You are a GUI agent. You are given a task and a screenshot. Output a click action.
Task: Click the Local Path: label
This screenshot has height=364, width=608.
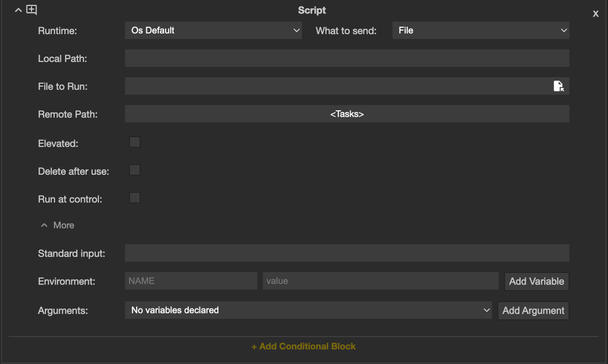[63, 59]
